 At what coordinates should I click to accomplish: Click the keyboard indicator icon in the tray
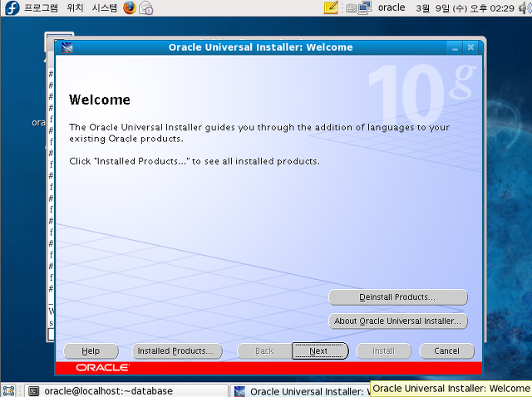click(x=352, y=9)
